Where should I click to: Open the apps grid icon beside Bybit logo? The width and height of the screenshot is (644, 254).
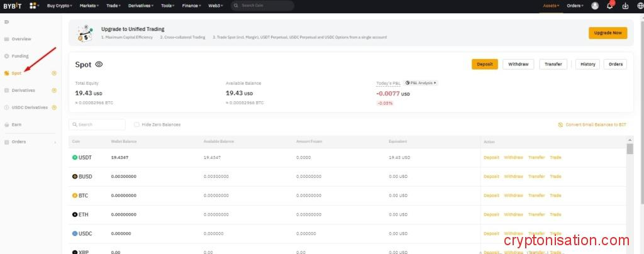click(x=33, y=6)
